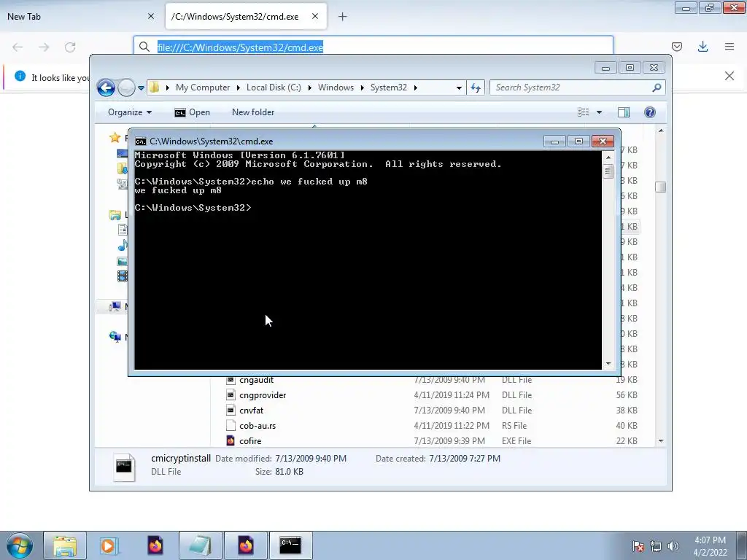Open Windows Explorer from taskbar
This screenshot has width=747, height=560.
pos(65,545)
